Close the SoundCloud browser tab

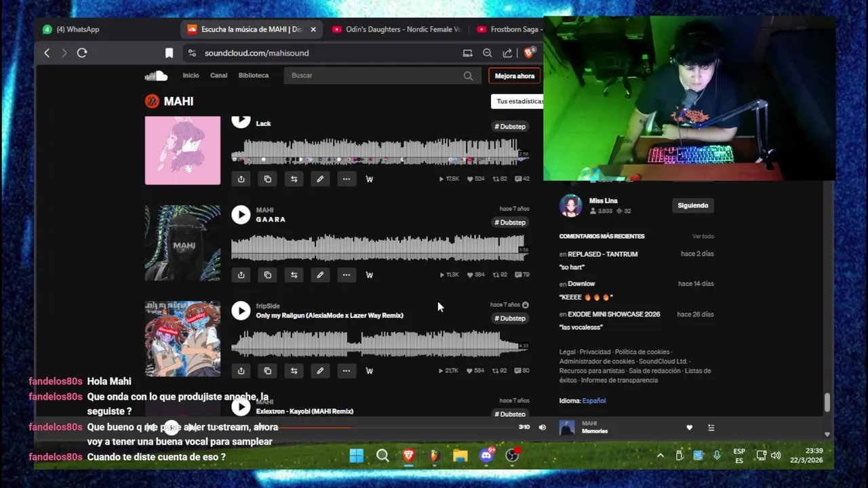(x=313, y=29)
